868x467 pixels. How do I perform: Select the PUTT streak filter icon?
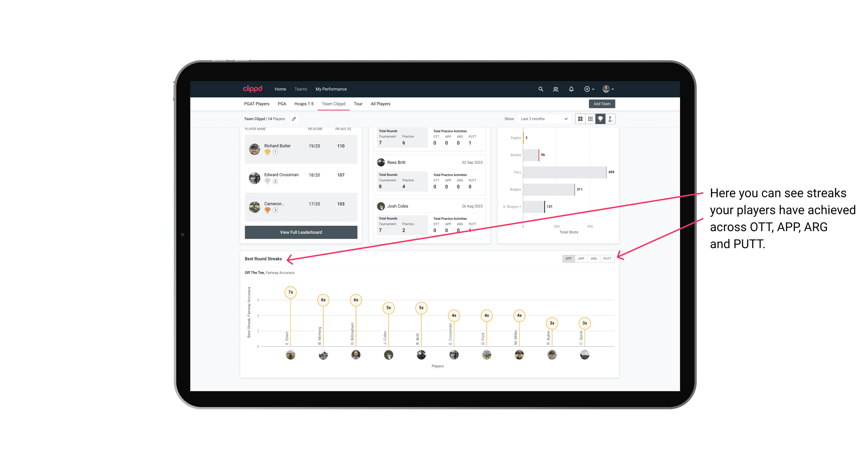tap(608, 258)
